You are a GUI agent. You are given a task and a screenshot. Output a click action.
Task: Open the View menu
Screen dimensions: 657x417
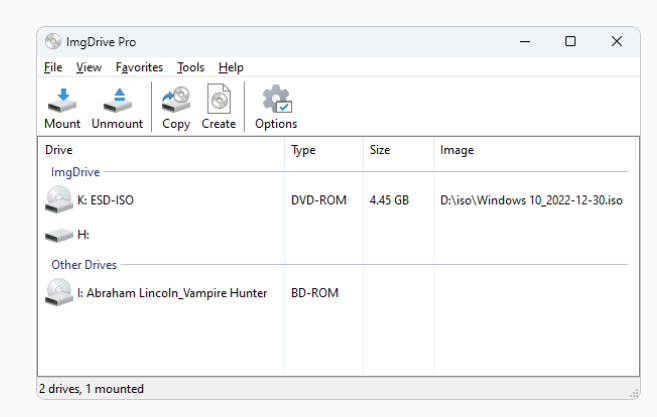click(x=88, y=67)
